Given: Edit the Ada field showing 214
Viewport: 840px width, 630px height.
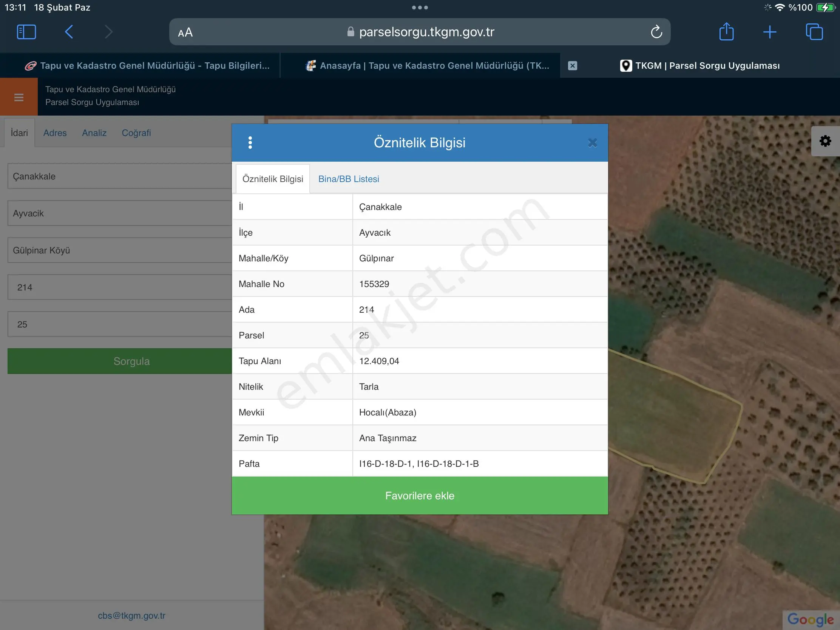Looking at the screenshot, I should 120,287.
